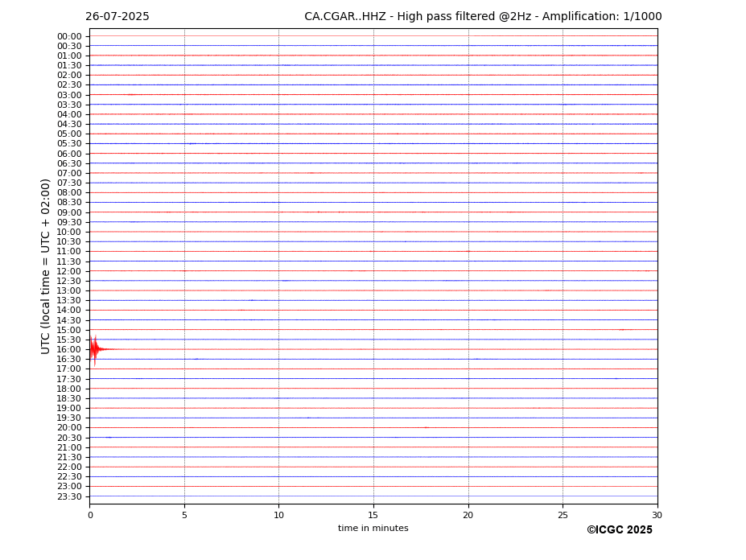Click the 'time in minutes' axis label
This screenshot has width=746, height=560.
point(373,528)
